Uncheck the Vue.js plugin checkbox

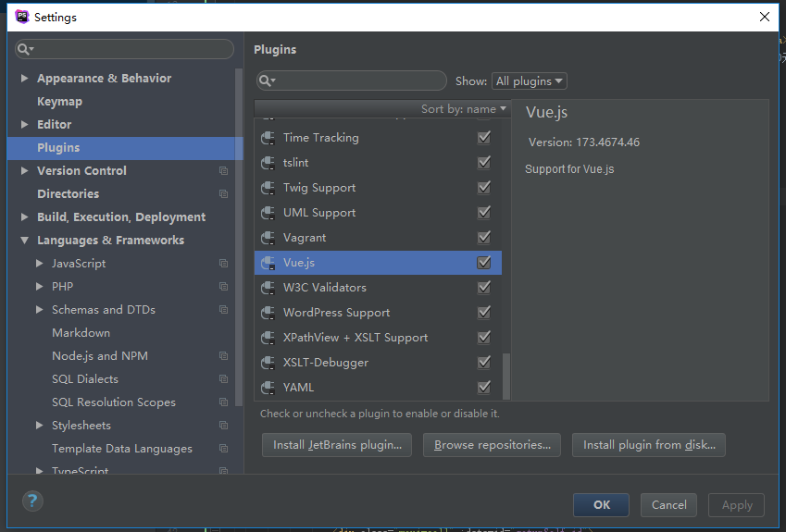pos(484,263)
